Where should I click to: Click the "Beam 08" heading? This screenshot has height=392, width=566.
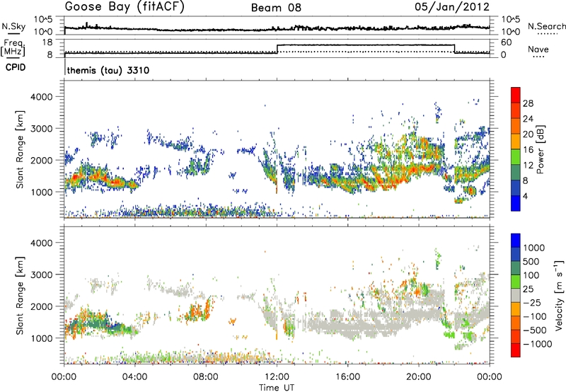[276, 8]
